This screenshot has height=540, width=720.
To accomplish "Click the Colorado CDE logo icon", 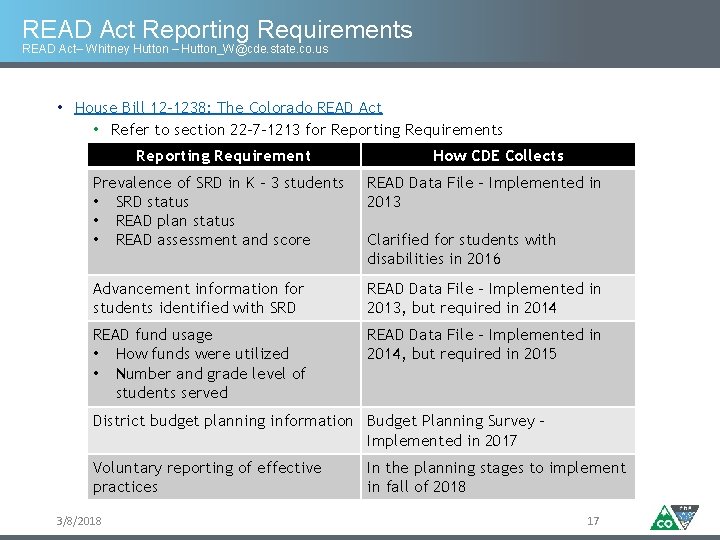I will tap(675, 518).
